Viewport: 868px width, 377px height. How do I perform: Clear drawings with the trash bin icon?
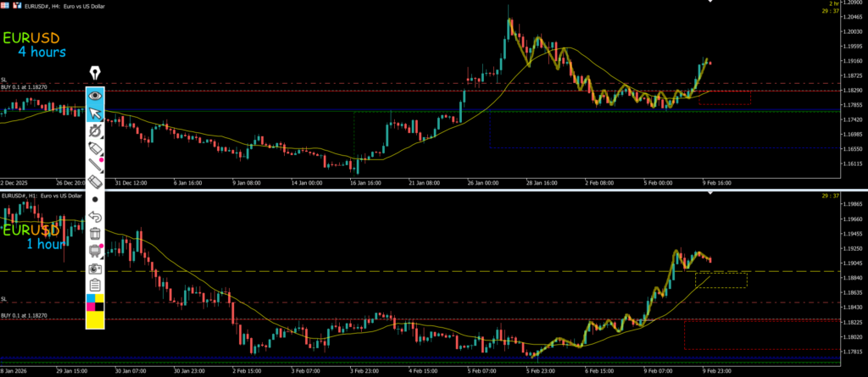tap(95, 233)
